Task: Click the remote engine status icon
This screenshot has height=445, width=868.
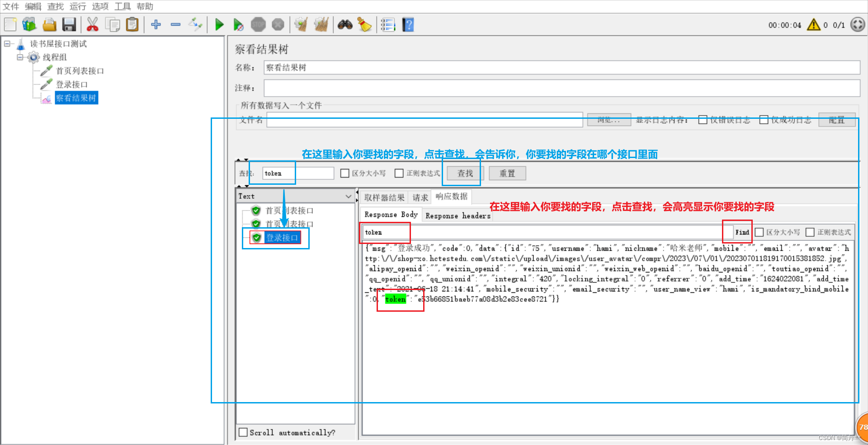Action: [x=858, y=24]
